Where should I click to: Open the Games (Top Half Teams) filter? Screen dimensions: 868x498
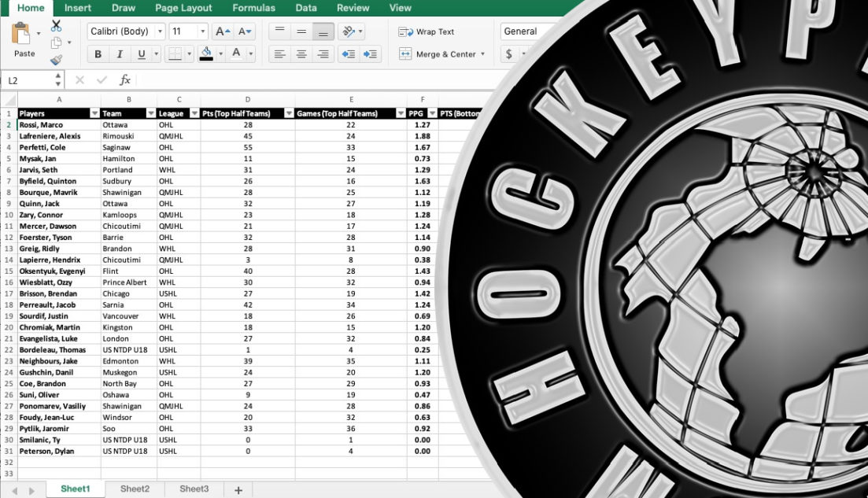(401, 113)
